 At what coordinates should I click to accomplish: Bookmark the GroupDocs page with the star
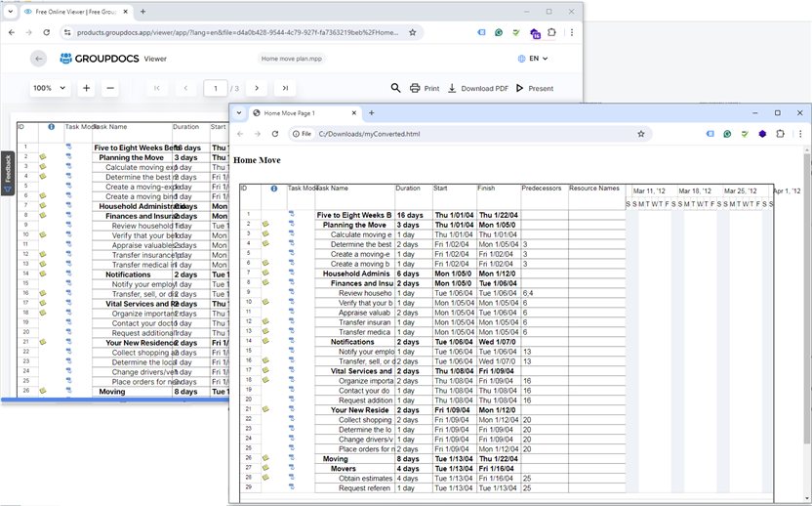[x=412, y=32]
